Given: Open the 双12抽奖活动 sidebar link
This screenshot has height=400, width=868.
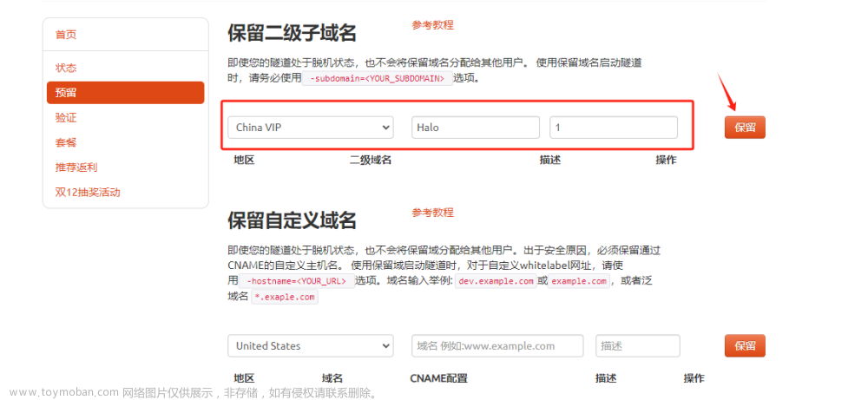Looking at the screenshot, I should 88,193.
